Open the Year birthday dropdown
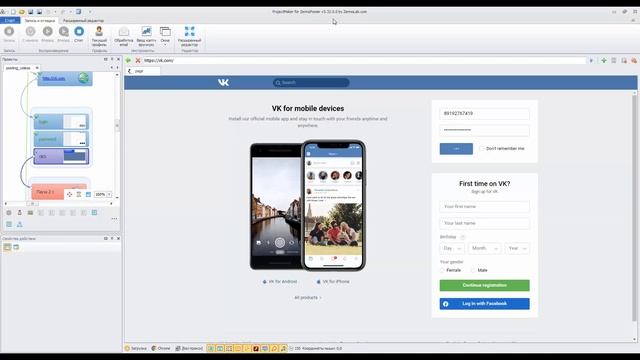Image resolution: width=640 pixels, height=360 pixels. (x=517, y=248)
